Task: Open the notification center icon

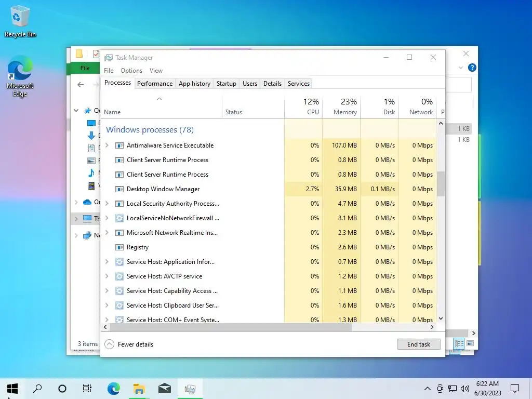Action: pyautogui.click(x=515, y=389)
